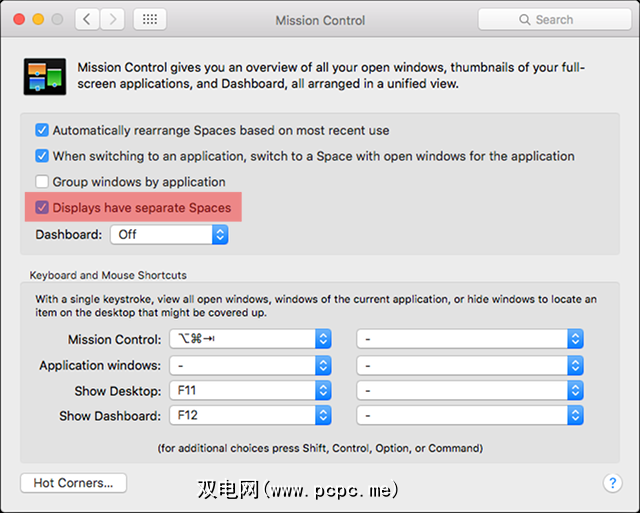Image resolution: width=640 pixels, height=513 pixels.
Task: Open Mission Control keyboard shortcut dropdown
Action: click(x=250, y=339)
